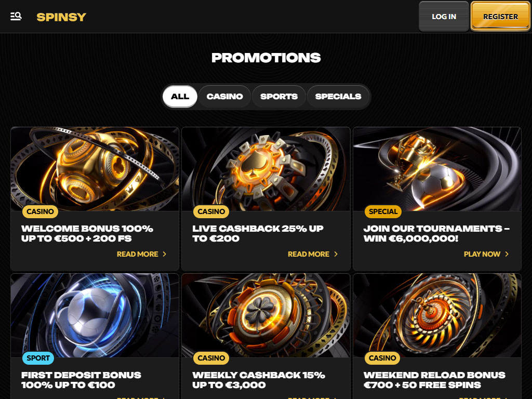532x399 pixels.
Task: Click the First Deposit Bonus title
Action: pyautogui.click(x=81, y=380)
